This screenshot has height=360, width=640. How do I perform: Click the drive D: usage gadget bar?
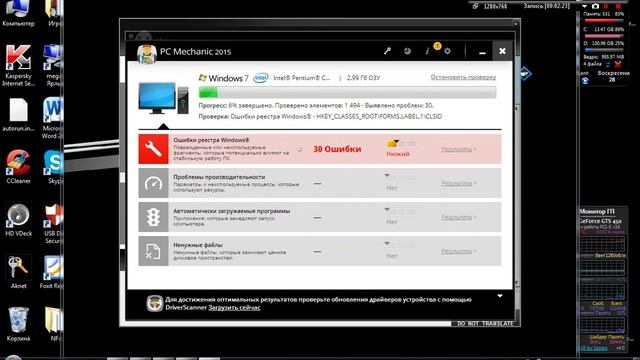[603, 50]
